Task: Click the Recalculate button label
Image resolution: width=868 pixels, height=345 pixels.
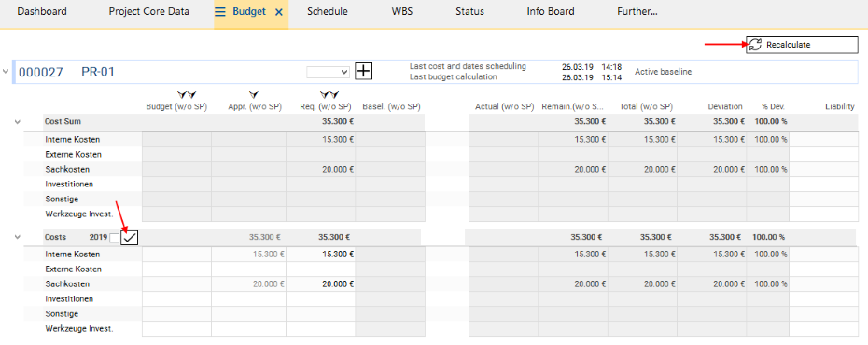Action: (x=789, y=45)
